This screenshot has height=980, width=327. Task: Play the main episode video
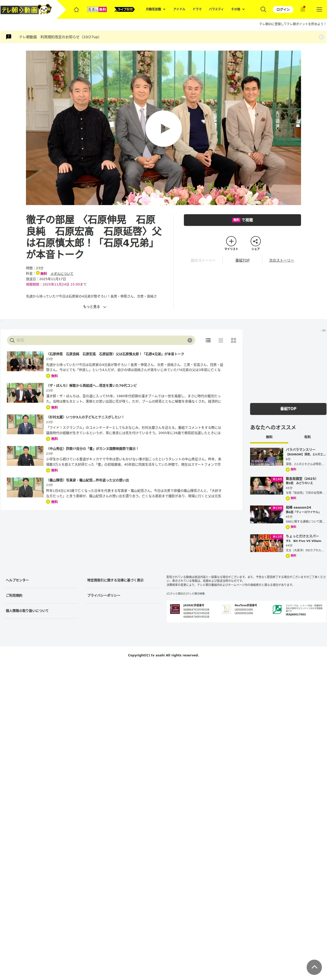pos(163,128)
